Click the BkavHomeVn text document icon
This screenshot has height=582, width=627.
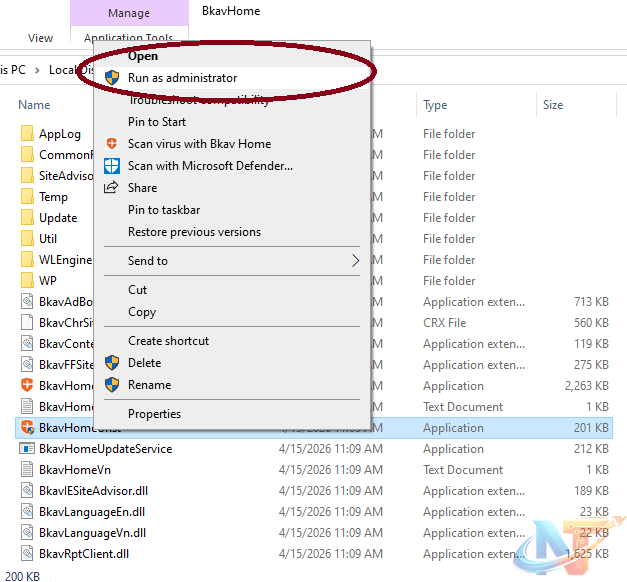[x=27, y=470]
